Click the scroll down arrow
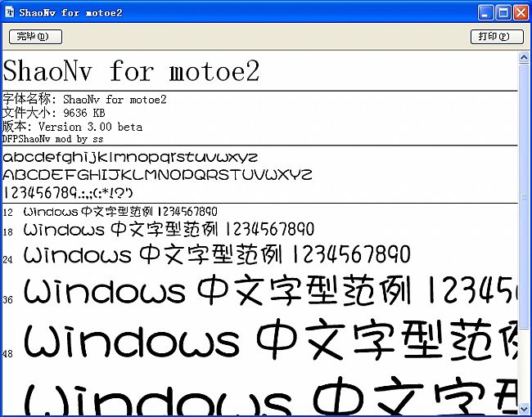The height and width of the screenshot is (417, 532). (x=524, y=408)
